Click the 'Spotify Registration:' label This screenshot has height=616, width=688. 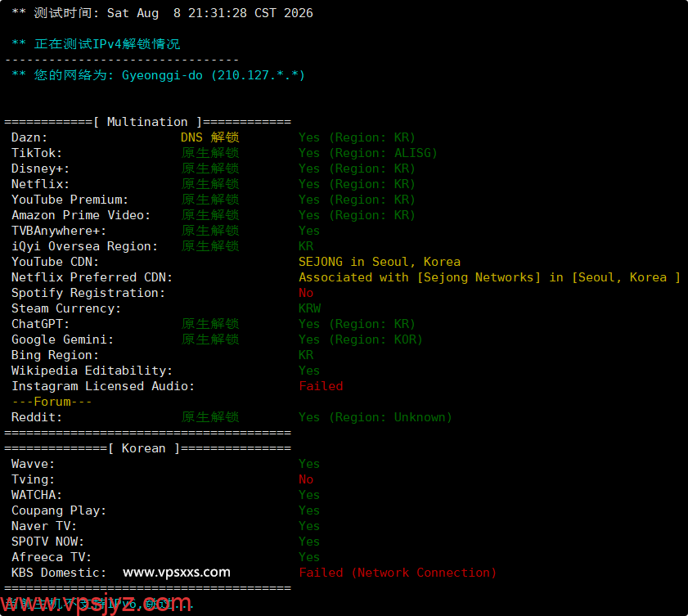(88, 293)
